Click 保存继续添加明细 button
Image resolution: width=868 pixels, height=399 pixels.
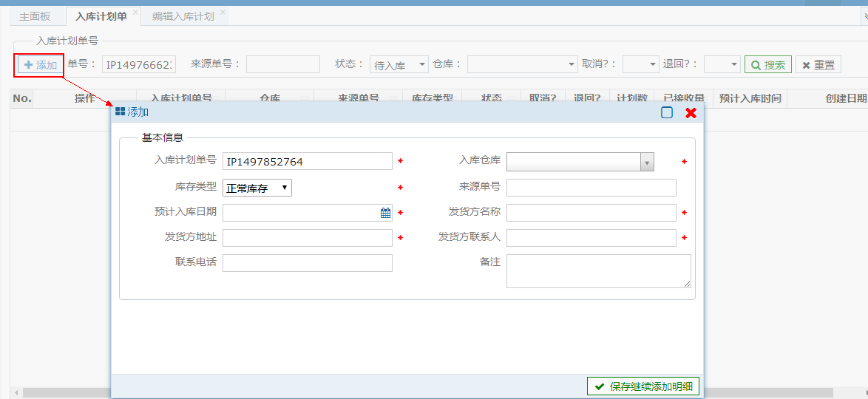point(643,386)
